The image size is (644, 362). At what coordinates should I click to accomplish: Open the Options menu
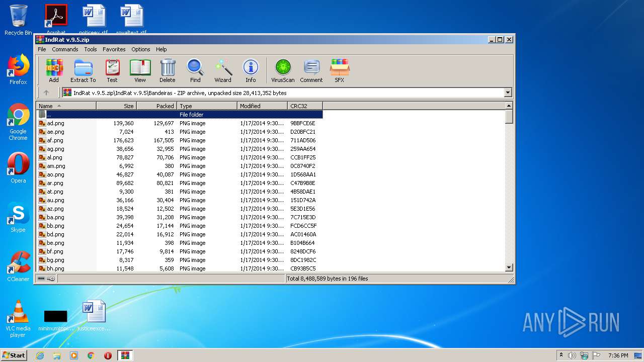(x=141, y=49)
